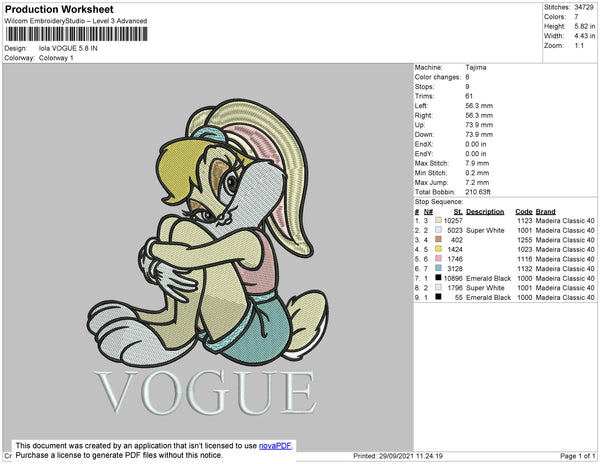The height and width of the screenshot is (464, 600).
Task: Select brown swatch code 1255
Action: pyautogui.click(x=438, y=239)
